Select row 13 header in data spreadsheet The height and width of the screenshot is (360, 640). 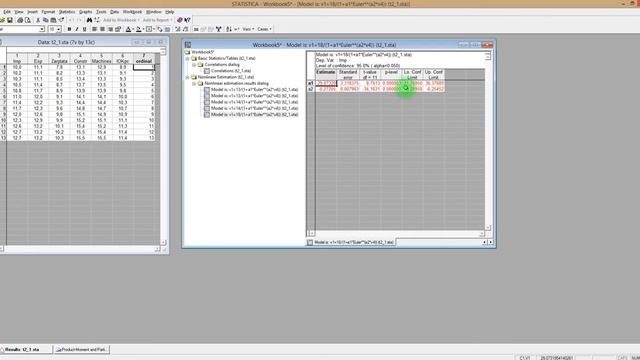pos(3,138)
